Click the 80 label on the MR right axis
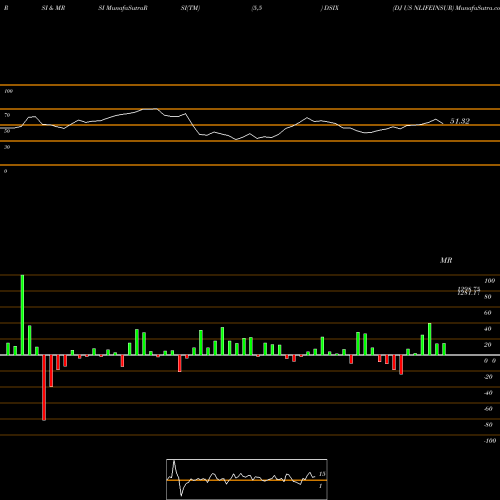 click(x=488, y=297)
